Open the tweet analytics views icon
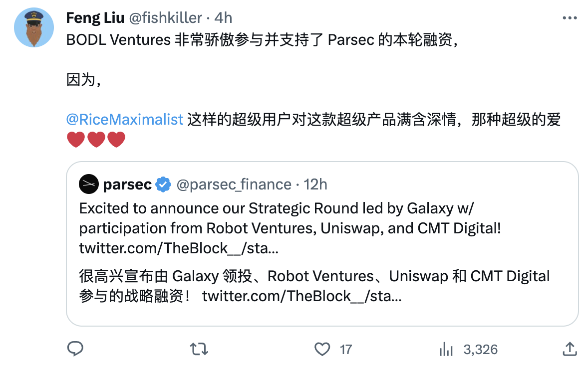This screenshot has width=588, height=367. click(446, 349)
